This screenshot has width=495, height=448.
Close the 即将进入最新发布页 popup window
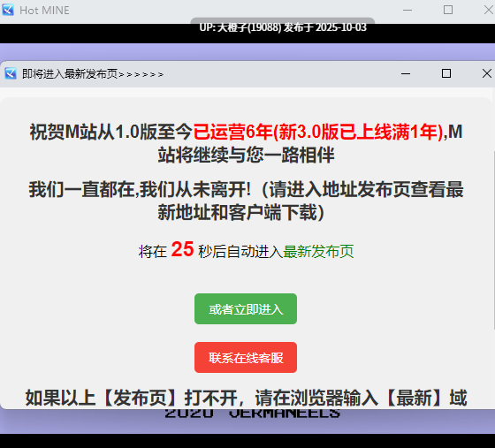click(x=486, y=74)
